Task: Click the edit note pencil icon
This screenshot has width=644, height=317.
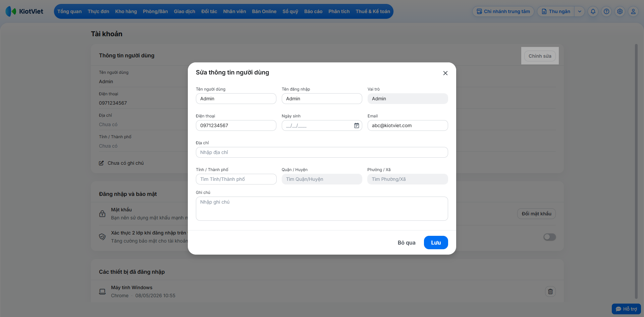Action: pos(101,163)
